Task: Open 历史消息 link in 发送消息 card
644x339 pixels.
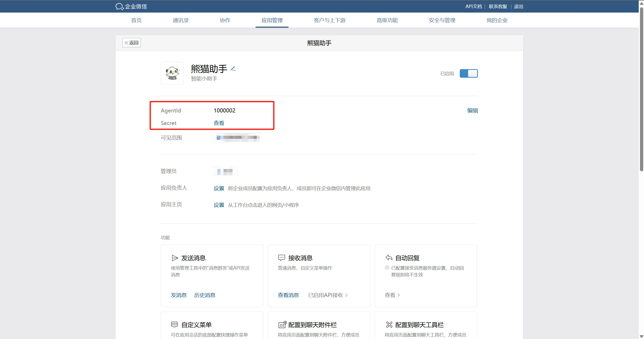Action: [205, 295]
